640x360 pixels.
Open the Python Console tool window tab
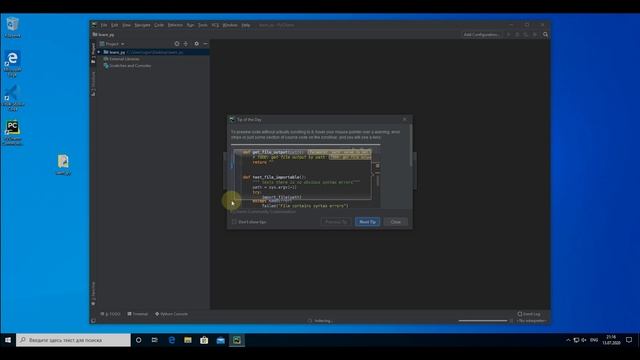pyautogui.click(x=171, y=314)
